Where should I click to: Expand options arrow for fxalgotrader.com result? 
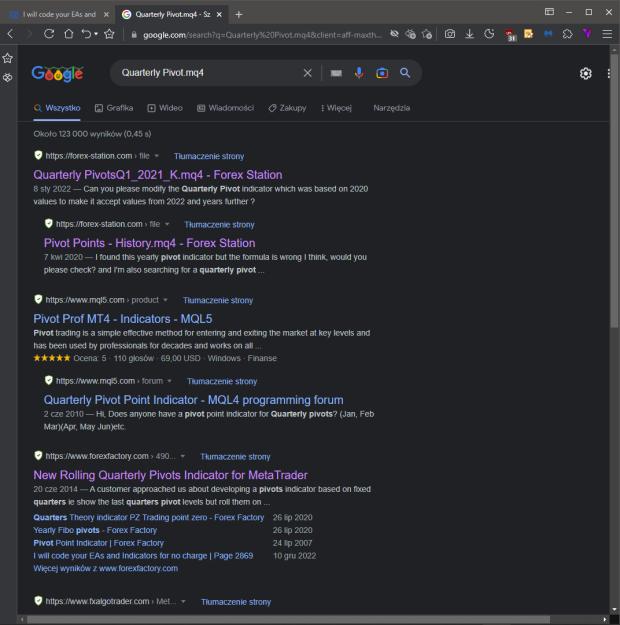point(183,601)
